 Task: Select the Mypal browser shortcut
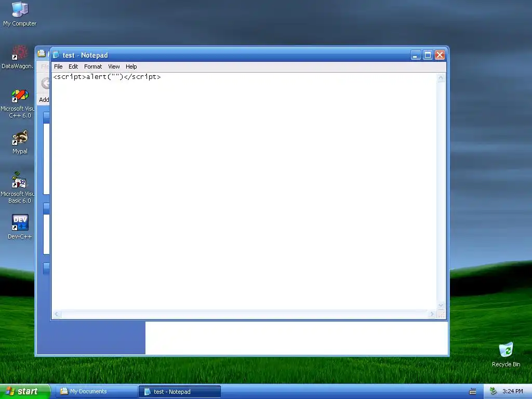(20, 142)
